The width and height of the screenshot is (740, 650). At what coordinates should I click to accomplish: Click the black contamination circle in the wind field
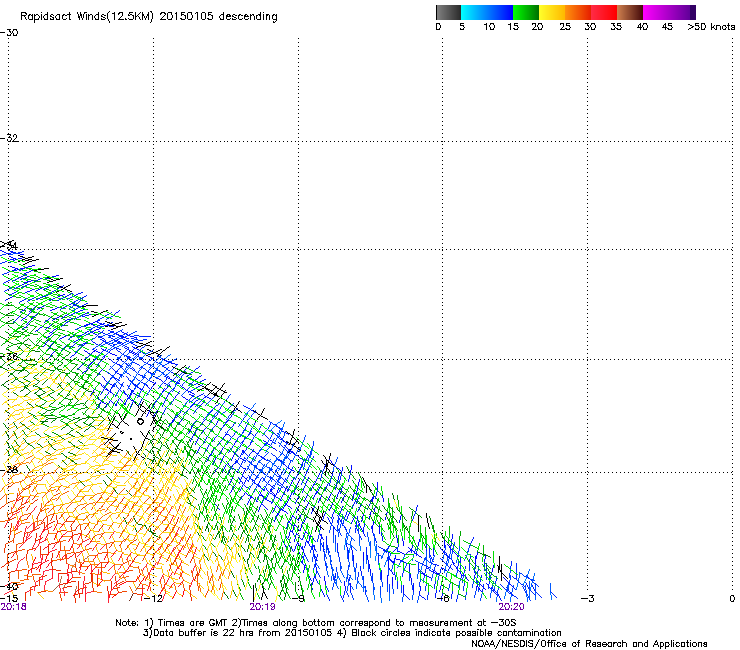click(141, 422)
